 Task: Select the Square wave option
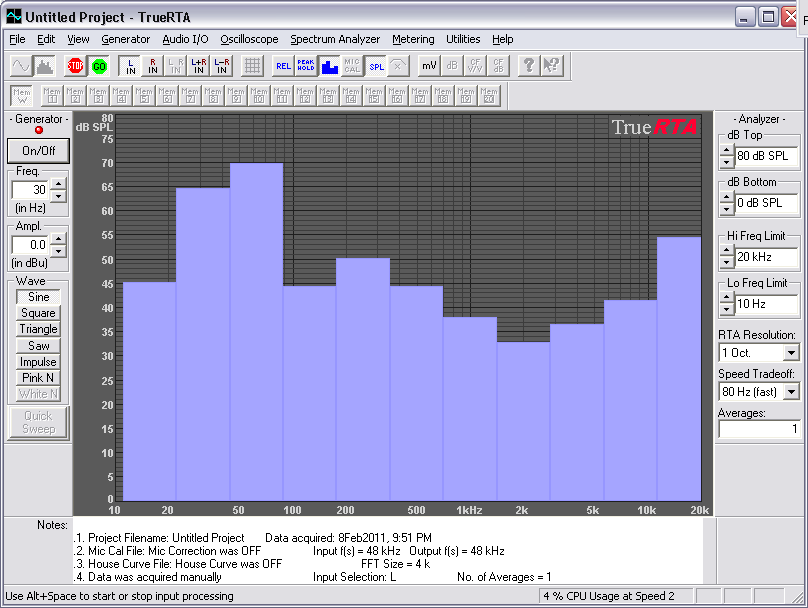pyautogui.click(x=38, y=313)
